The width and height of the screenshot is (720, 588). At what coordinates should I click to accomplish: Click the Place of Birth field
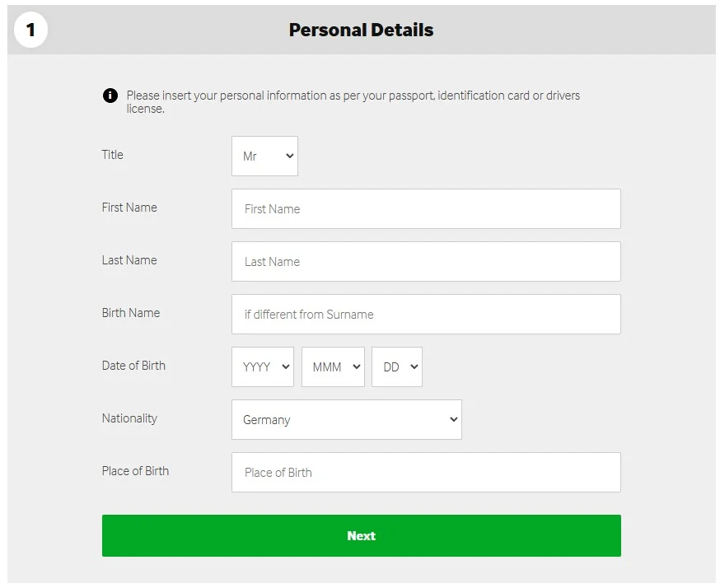point(426,472)
